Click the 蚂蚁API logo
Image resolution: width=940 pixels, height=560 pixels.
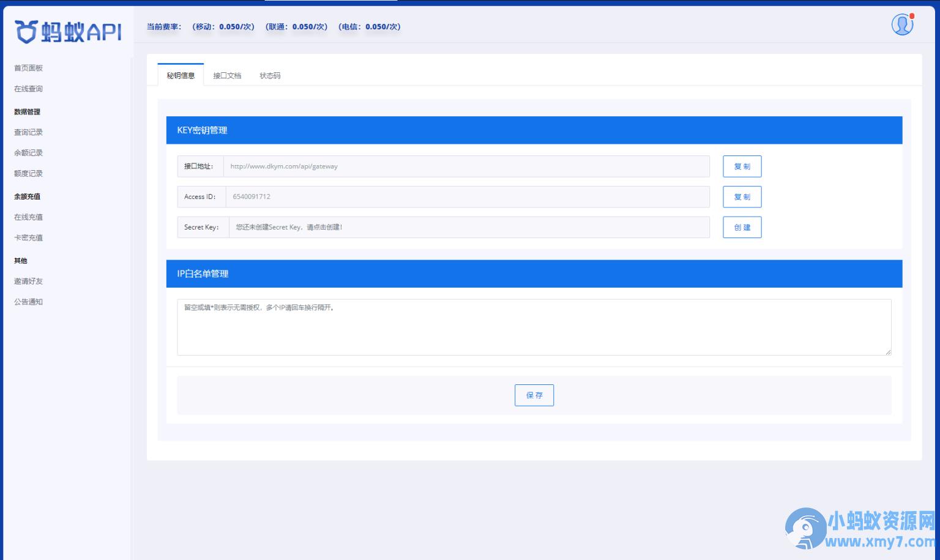pyautogui.click(x=68, y=31)
